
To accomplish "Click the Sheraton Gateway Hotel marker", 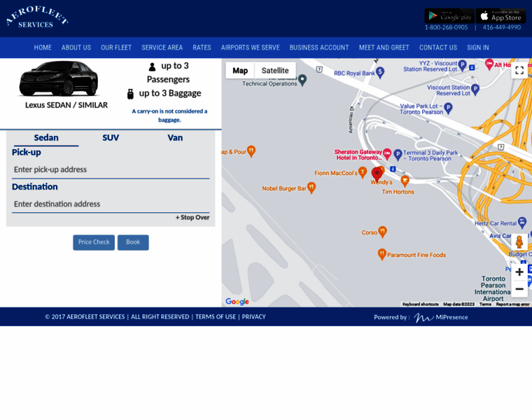I will click(x=387, y=154).
